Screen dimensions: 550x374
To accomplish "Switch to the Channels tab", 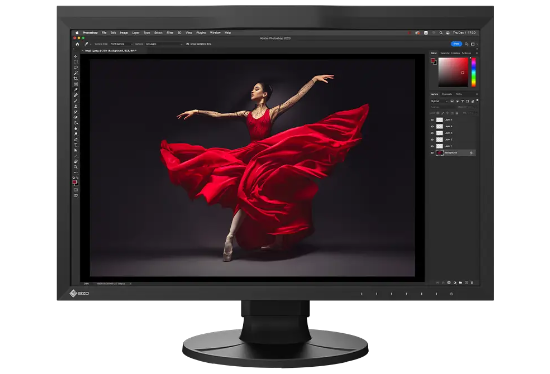I will click(x=447, y=94).
